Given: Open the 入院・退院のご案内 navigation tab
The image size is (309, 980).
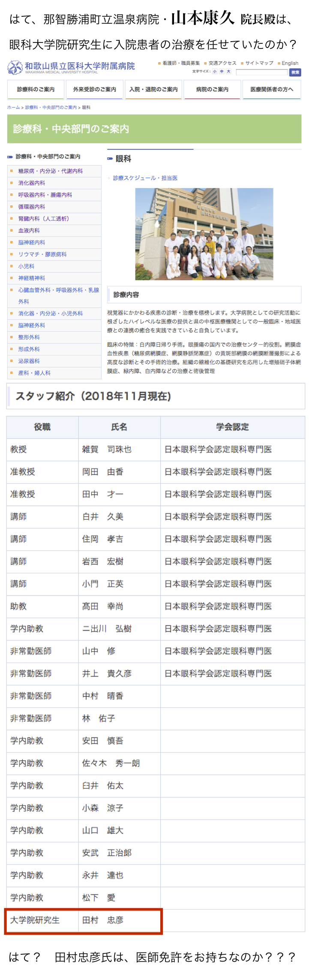Looking at the screenshot, I should click(153, 89).
